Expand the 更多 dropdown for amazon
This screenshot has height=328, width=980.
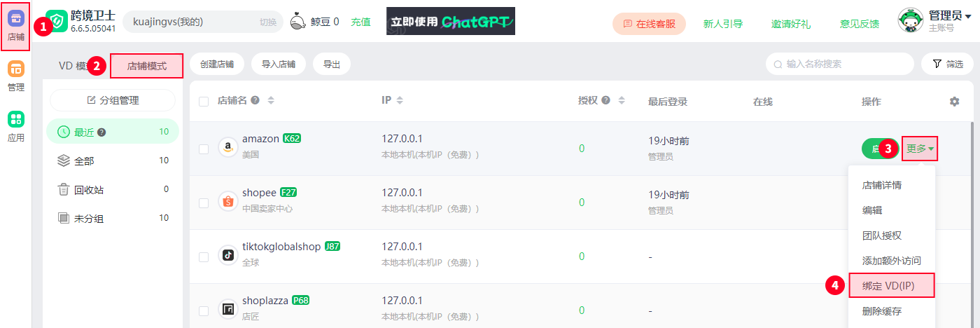pos(920,149)
